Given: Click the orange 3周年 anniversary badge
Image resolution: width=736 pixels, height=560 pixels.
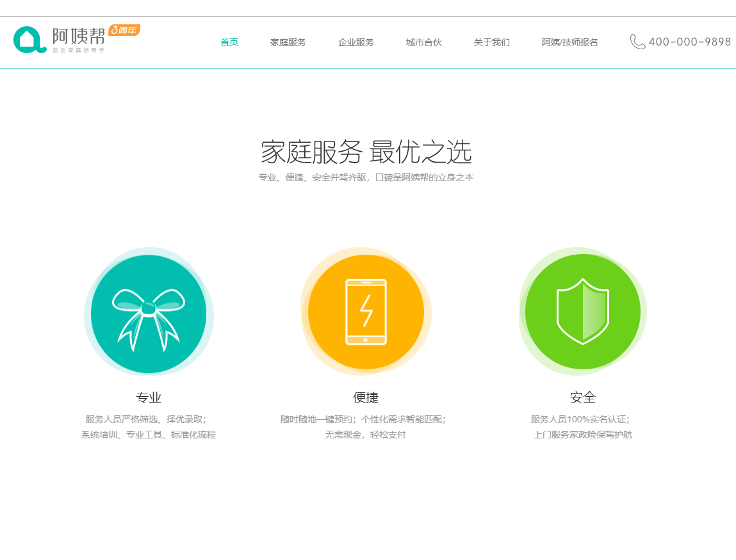Looking at the screenshot, I should click(124, 30).
